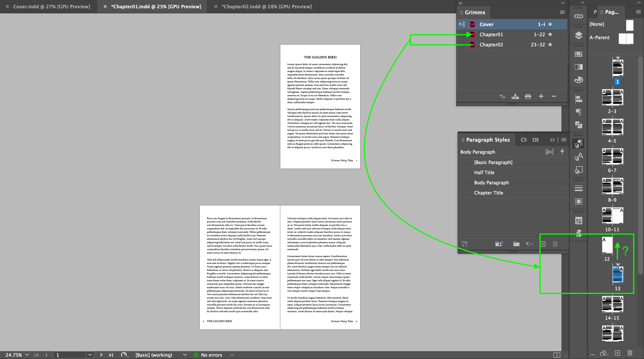Create new paragraph style icon
The image size is (644, 359).
[543, 244]
